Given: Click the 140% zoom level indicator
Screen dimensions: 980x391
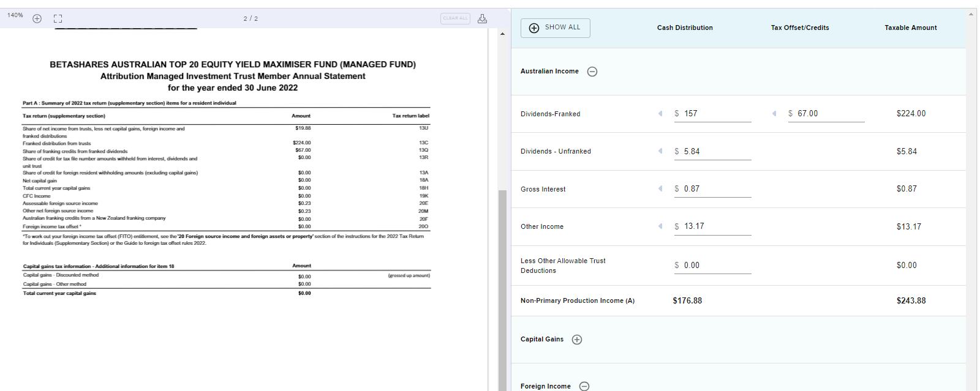Looking at the screenshot, I should pos(15,15).
